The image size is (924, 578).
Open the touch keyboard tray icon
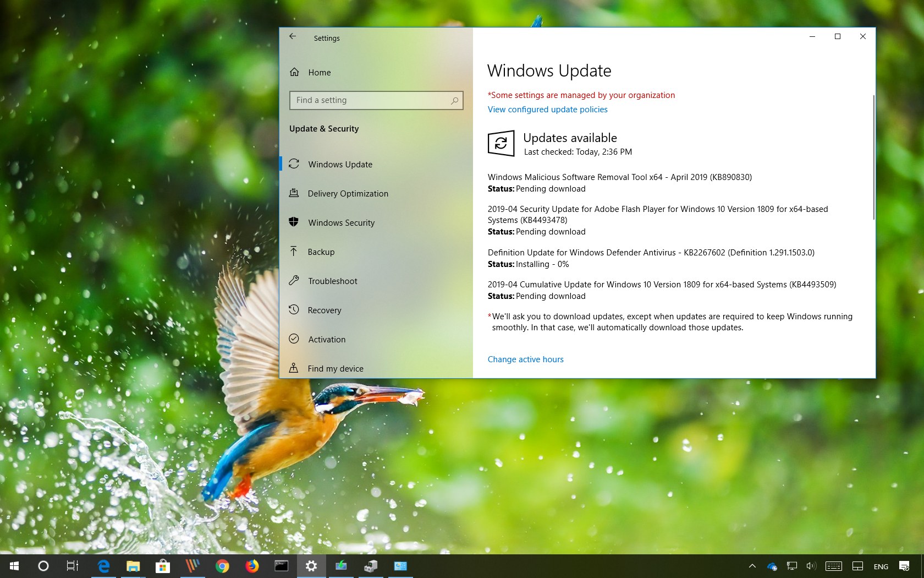tap(834, 566)
